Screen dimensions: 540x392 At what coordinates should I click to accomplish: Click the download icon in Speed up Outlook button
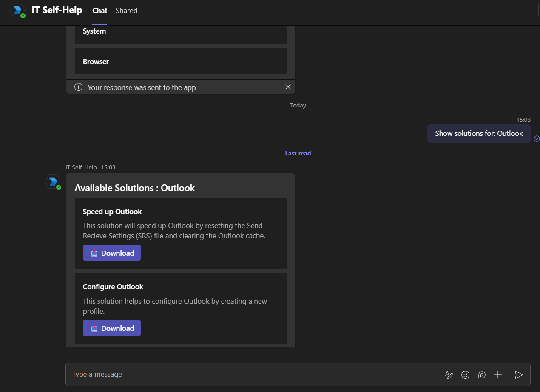94,253
